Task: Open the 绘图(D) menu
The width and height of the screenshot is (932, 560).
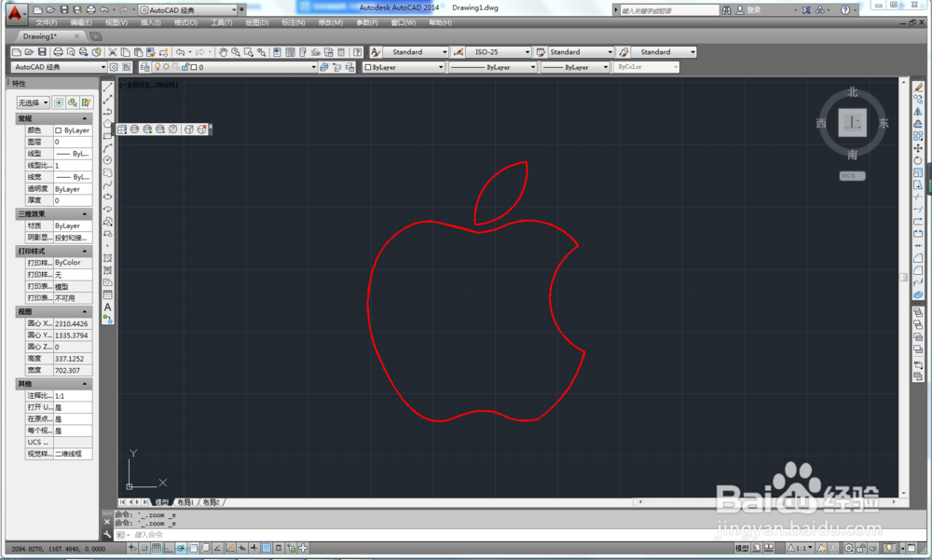Action: point(257,22)
